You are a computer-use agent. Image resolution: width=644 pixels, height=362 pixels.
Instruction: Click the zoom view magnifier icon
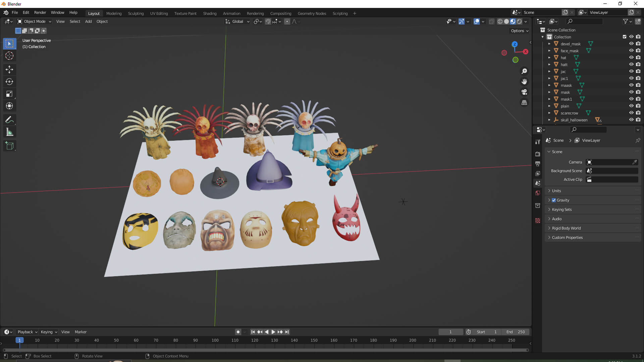pos(524,71)
